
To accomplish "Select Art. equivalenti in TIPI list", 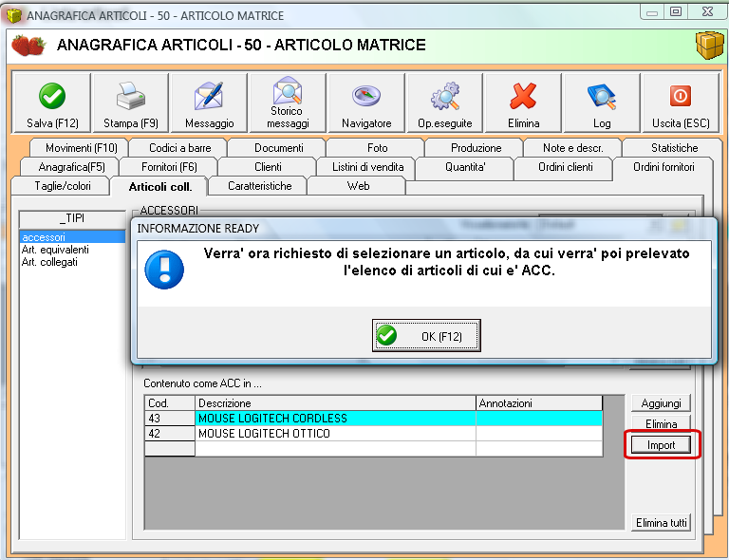I will pos(72,250).
